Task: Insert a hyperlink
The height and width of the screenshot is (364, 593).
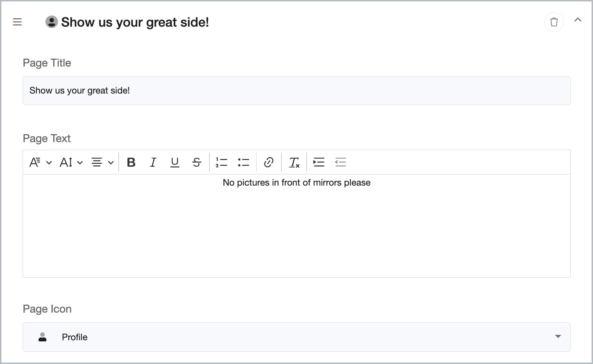Action: point(269,162)
